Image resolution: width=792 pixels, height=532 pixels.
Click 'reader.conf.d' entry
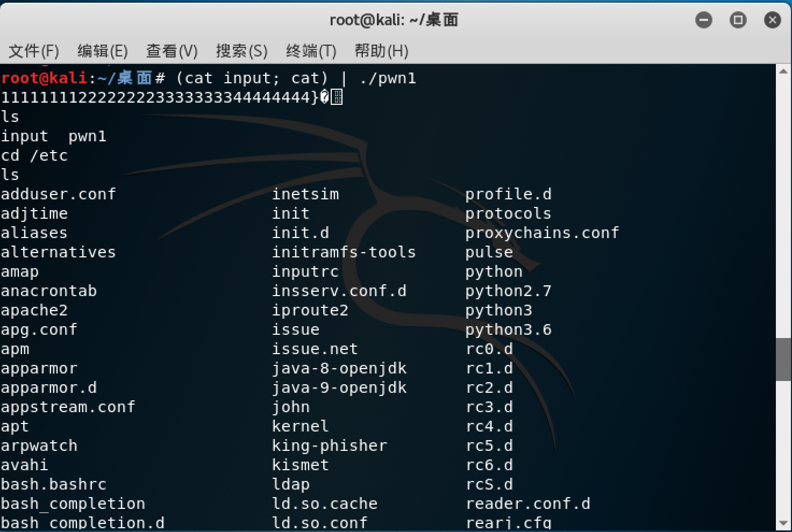point(528,504)
